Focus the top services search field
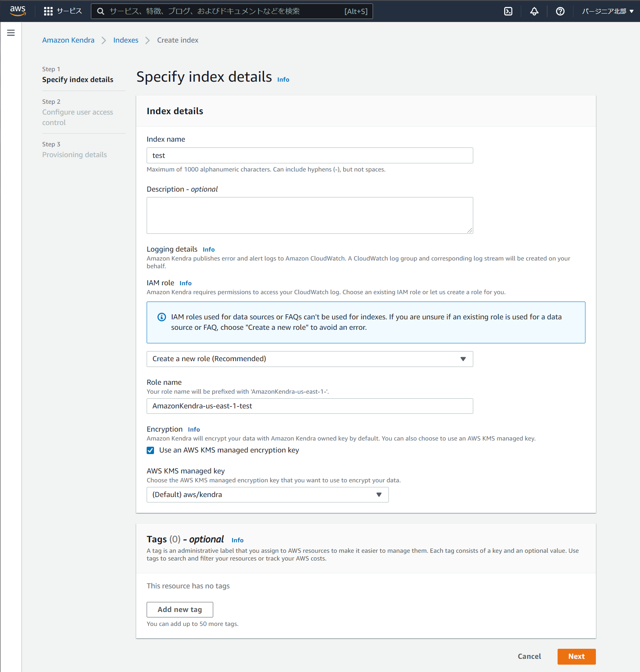This screenshot has width=640, height=672. 232,11
